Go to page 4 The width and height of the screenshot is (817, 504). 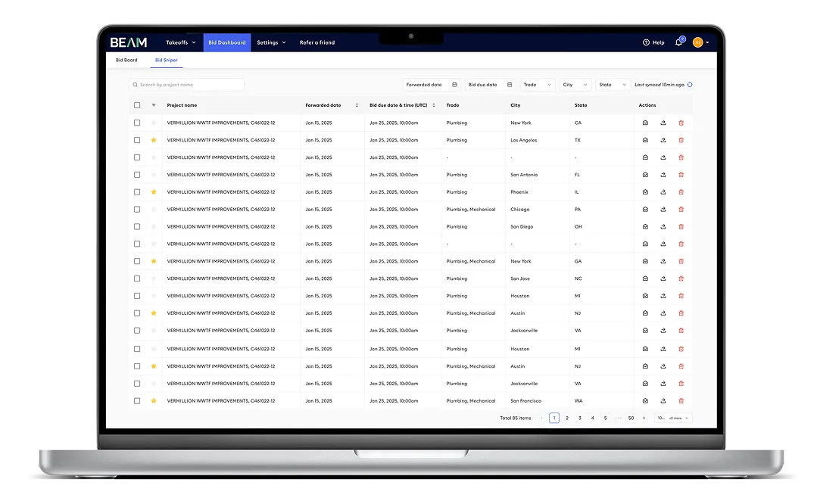[x=592, y=418]
